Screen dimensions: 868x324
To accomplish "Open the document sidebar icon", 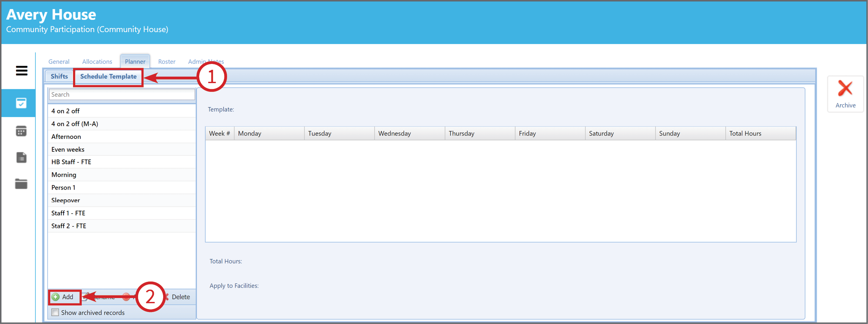I will coord(21,157).
